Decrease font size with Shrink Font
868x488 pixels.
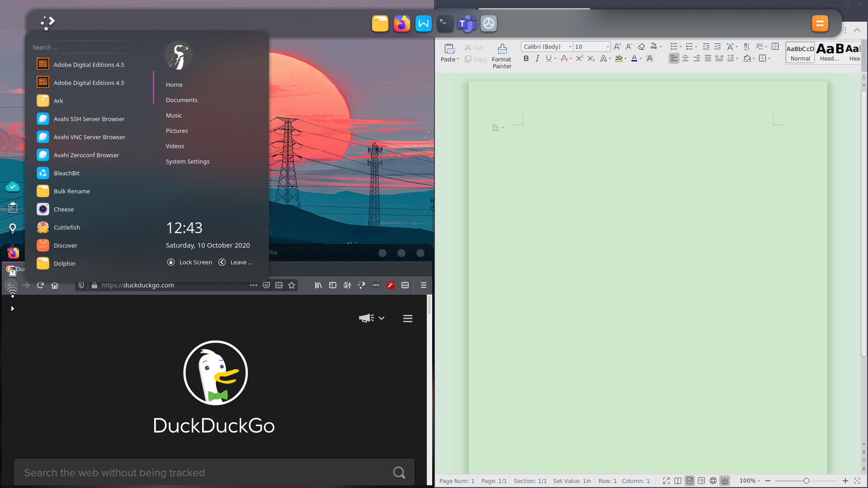(x=629, y=47)
